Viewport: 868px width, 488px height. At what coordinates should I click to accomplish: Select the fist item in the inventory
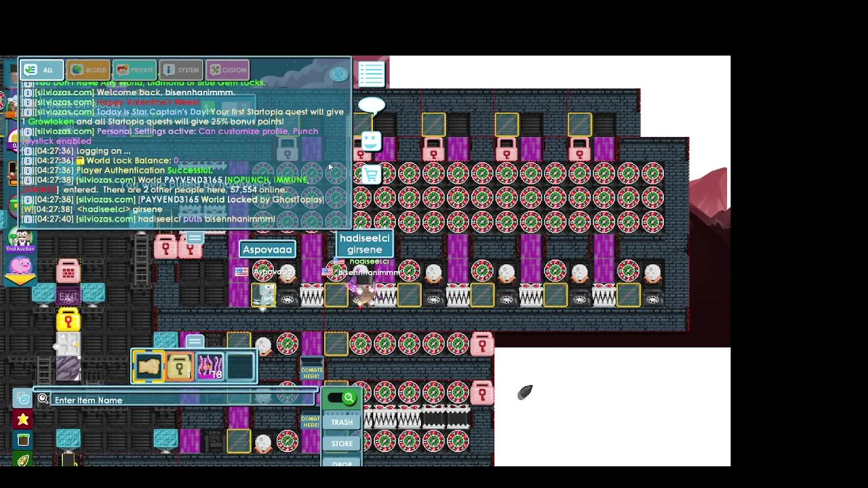tap(149, 367)
